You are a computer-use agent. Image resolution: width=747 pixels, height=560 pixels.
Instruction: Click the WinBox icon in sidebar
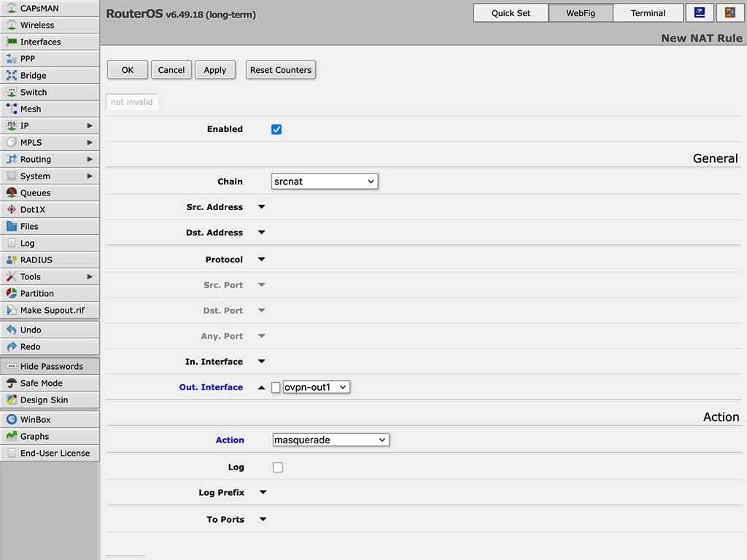pyautogui.click(x=12, y=420)
